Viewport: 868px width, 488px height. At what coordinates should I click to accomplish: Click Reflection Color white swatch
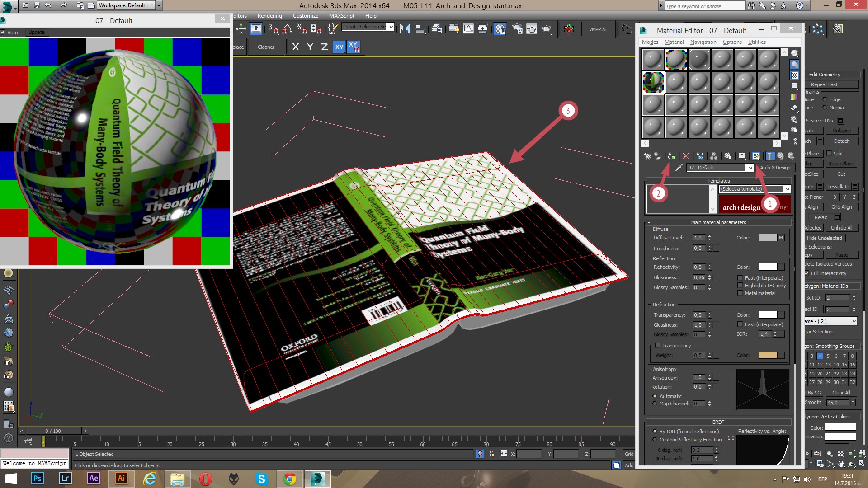tap(767, 267)
